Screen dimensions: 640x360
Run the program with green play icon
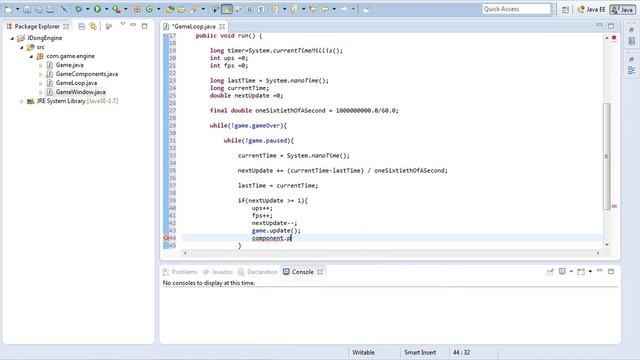click(98, 9)
